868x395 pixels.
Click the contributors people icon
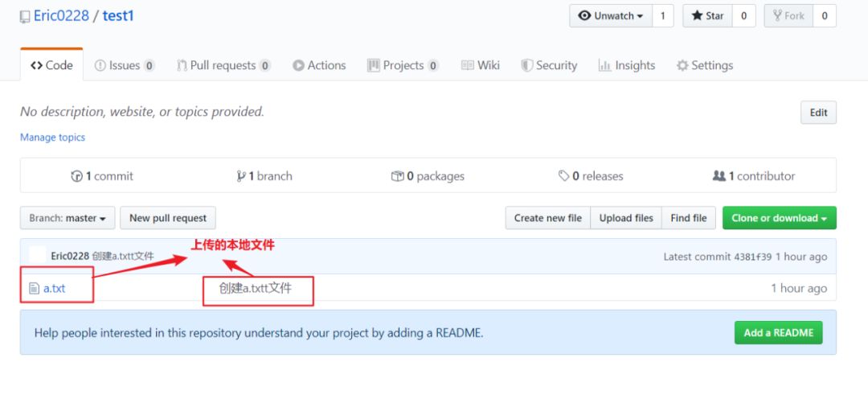719,176
